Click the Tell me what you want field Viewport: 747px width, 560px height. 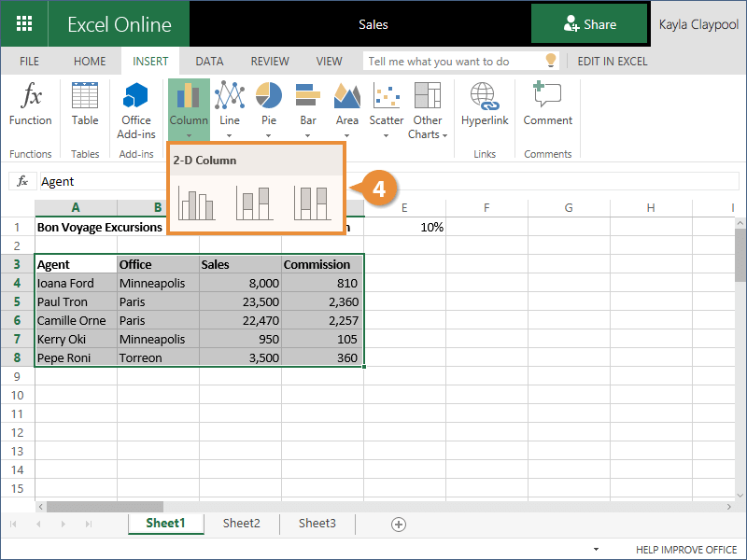[453, 62]
